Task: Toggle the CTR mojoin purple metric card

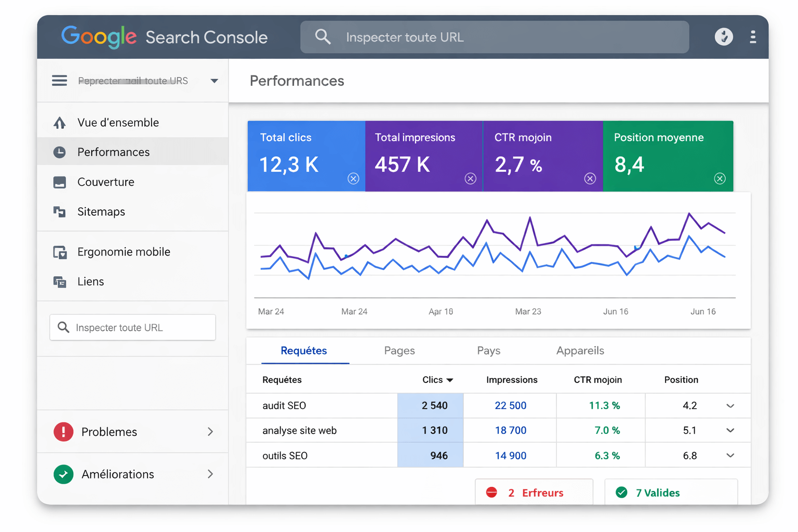Action: 590,179
